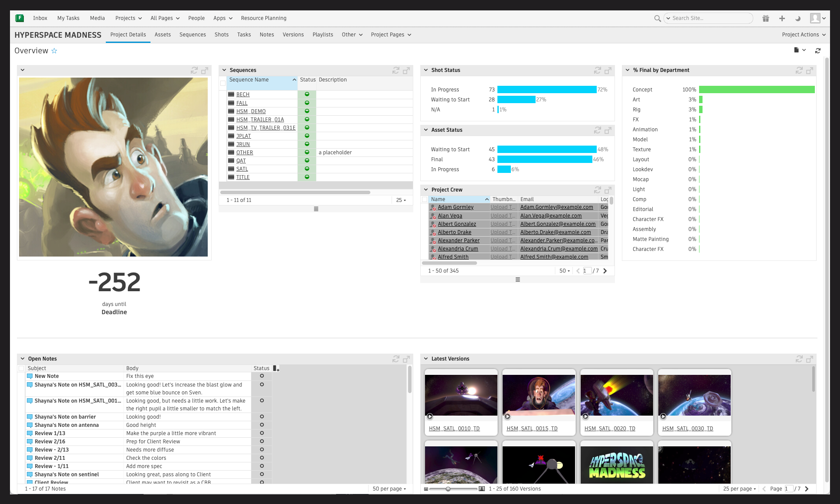
Task: Click the plus create icon in top bar
Action: tap(782, 18)
